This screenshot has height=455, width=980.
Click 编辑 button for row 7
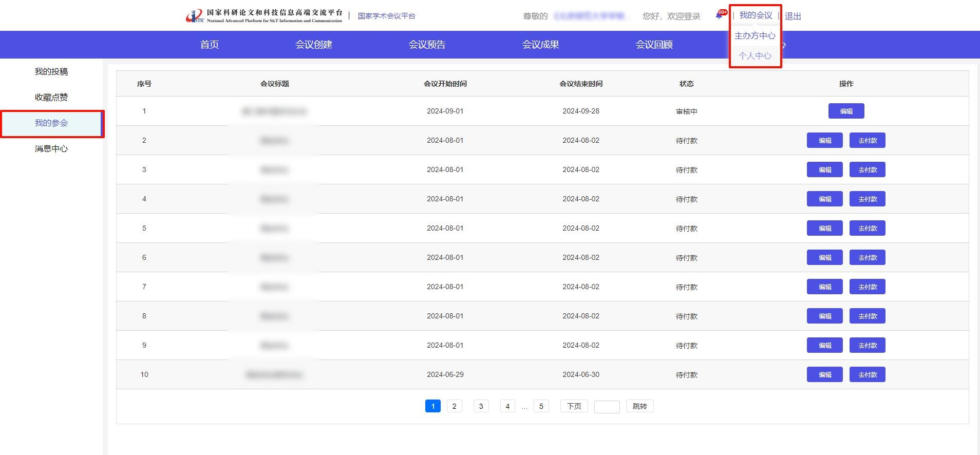click(825, 287)
